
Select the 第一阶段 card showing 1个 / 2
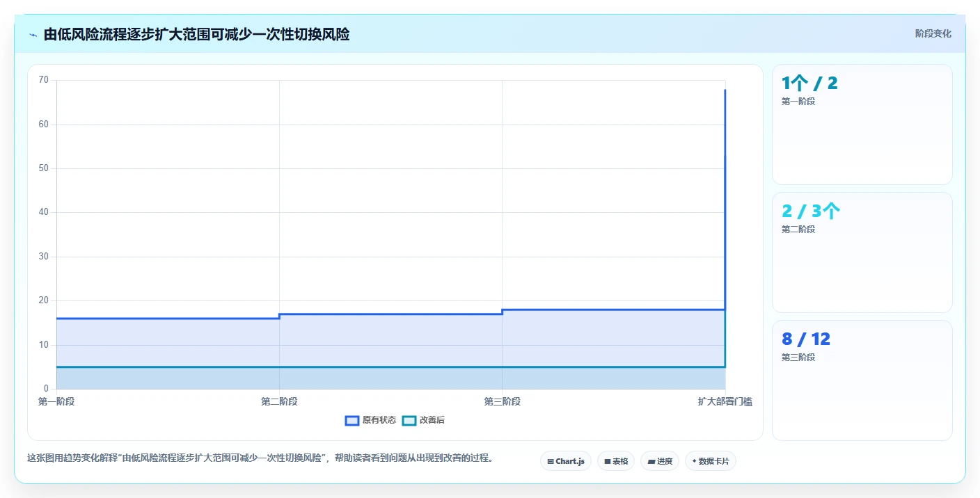862,124
